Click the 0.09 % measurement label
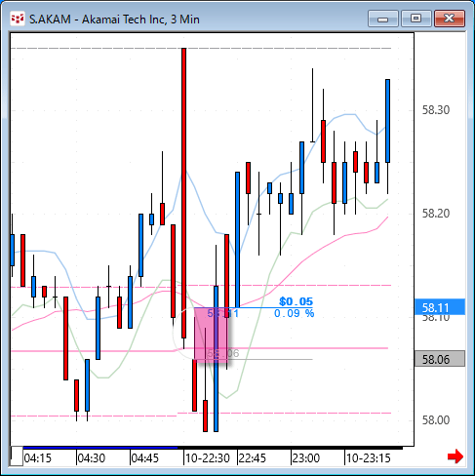Image resolution: width=475 pixels, height=476 pixels. pos(295,313)
